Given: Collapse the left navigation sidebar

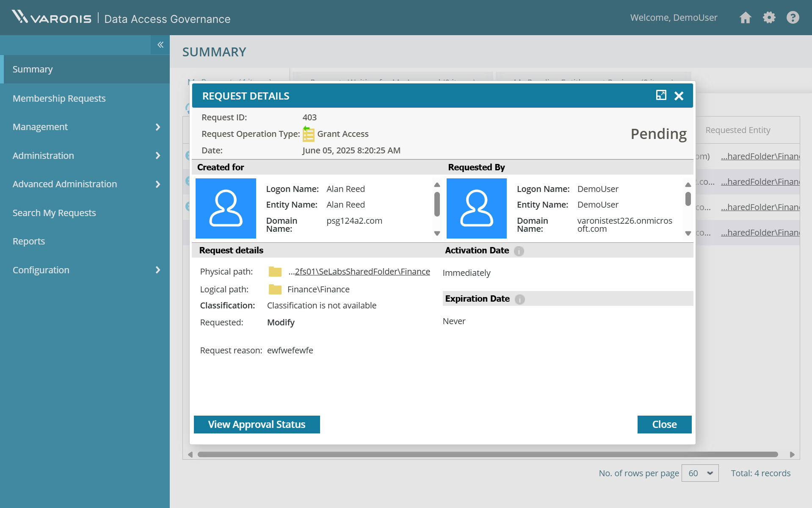Looking at the screenshot, I should (x=160, y=44).
